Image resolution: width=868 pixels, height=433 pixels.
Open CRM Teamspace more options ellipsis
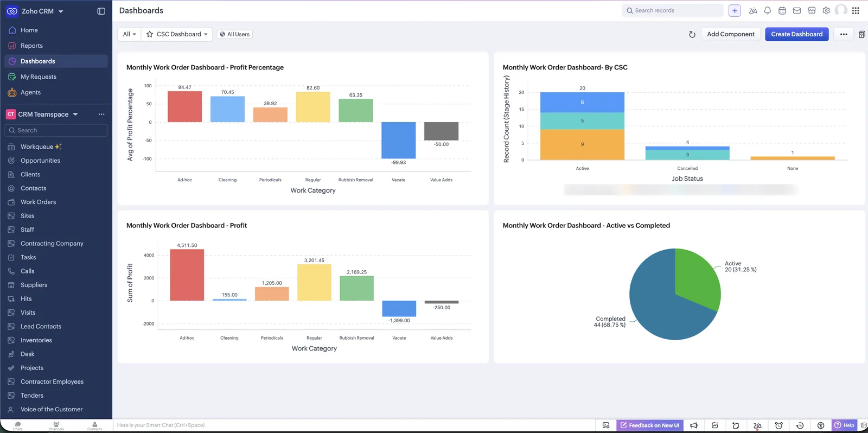[101, 114]
